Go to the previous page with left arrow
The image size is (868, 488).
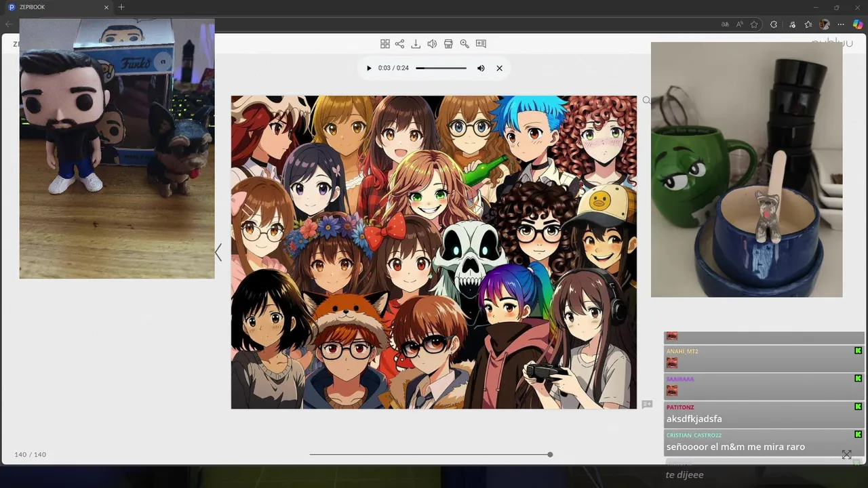[218, 252]
